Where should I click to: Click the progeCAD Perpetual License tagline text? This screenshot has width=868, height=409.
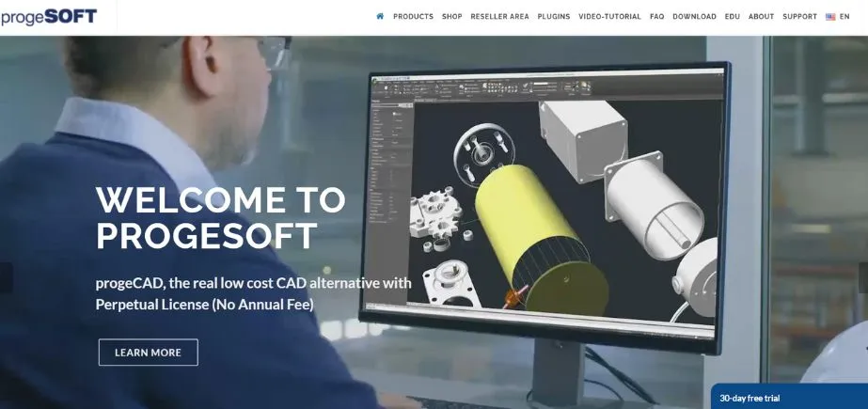(254, 294)
